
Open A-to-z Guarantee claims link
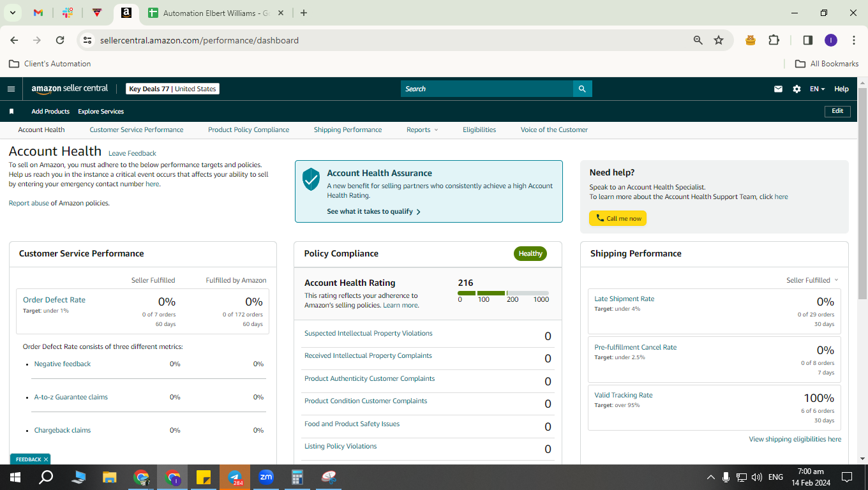pyautogui.click(x=71, y=397)
